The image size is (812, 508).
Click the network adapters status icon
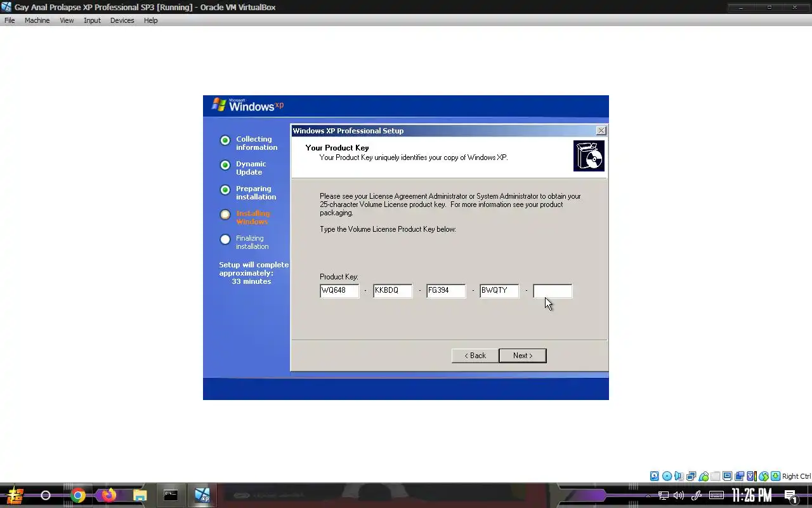[x=691, y=476]
